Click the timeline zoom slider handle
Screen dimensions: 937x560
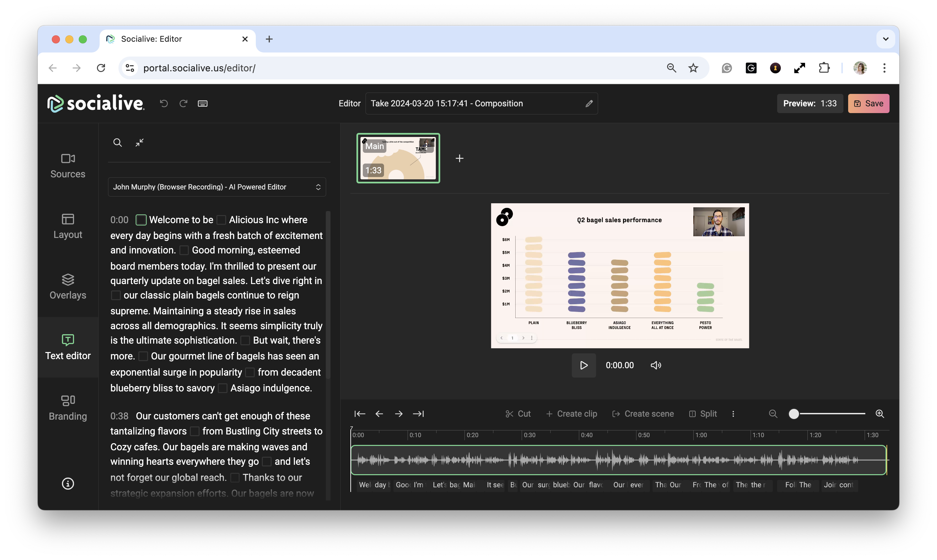(x=794, y=414)
